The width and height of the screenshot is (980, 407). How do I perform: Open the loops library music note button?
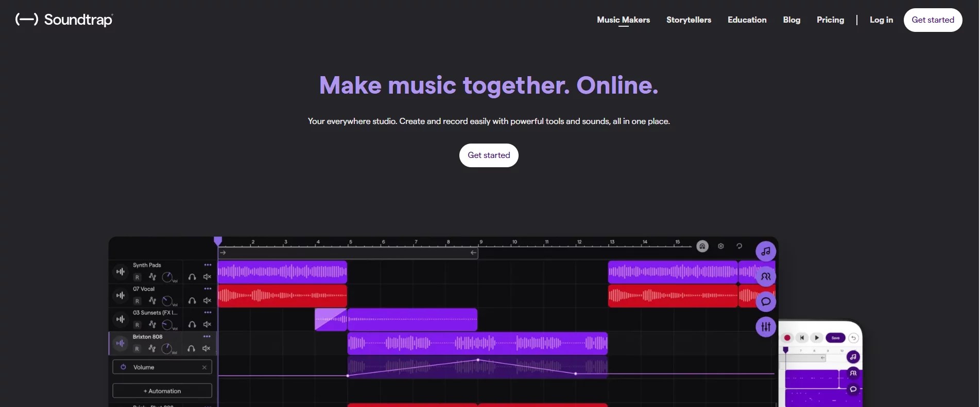[766, 251]
